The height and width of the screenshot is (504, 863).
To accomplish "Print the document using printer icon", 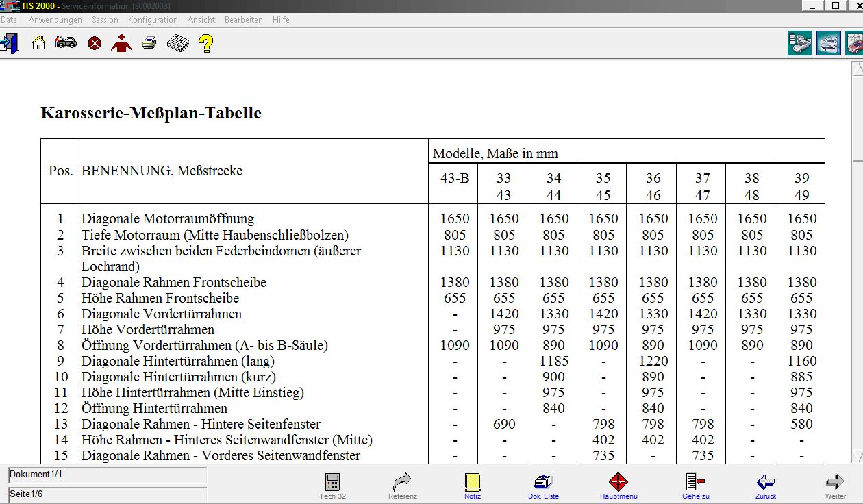I will pos(149,44).
